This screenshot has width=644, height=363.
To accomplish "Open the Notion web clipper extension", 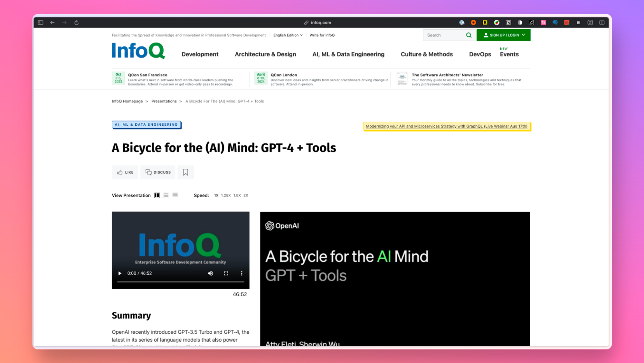I will tap(508, 23).
